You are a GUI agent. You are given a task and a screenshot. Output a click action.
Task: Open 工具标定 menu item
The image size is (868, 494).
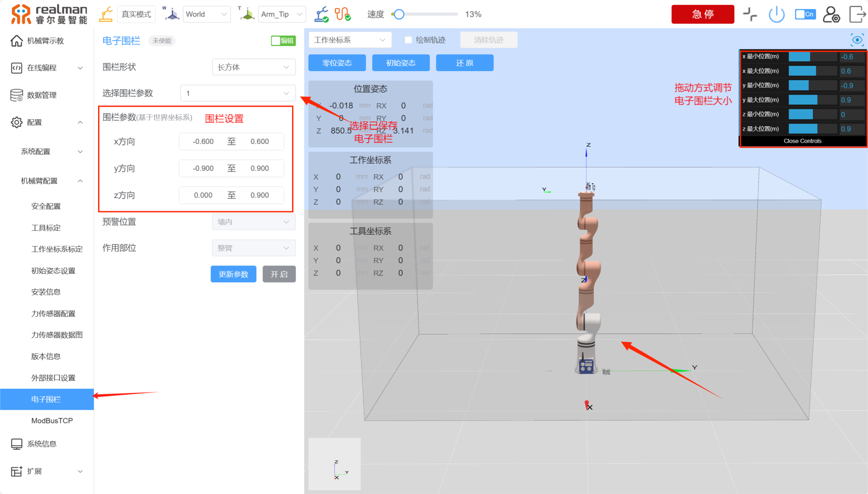tap(46, 228)
